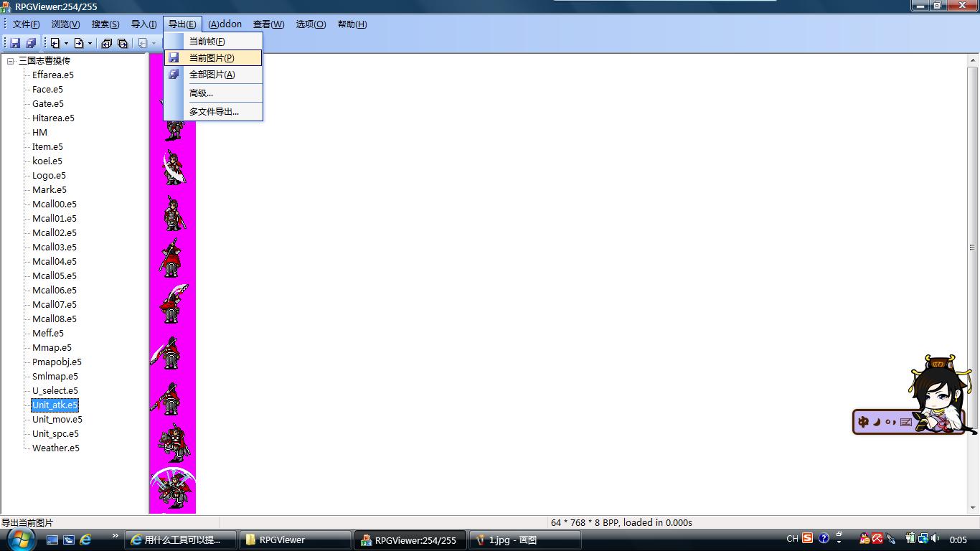Select 全部图片(A) in the export menu
980x551 pixels.
(212, 75)
